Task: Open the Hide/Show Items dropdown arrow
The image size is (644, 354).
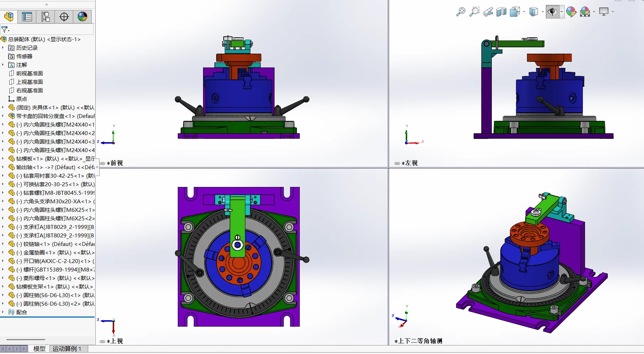Action: point(561,12)
